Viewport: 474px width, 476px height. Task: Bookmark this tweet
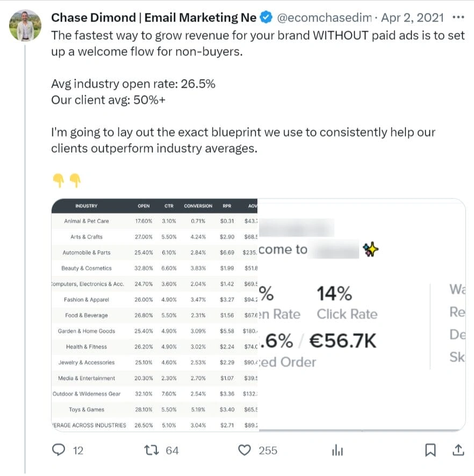(x=430, y=450)
